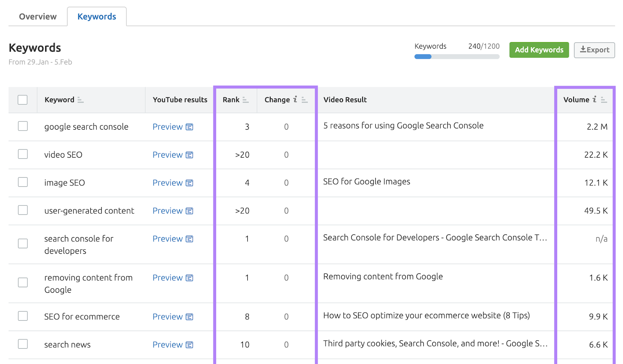Click the Add Keywords button
This screenshot has height=364, width=623.
click(539, 50)
